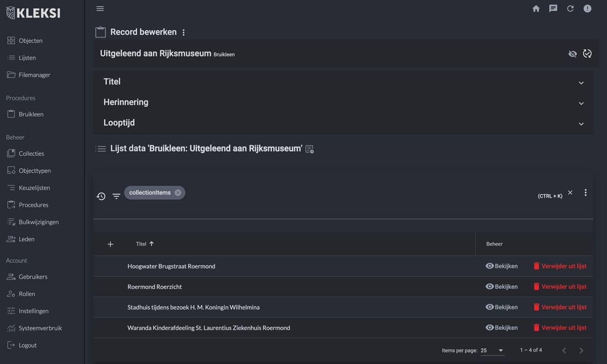Open Objecten in the sidebar
This screenshot has height=364, width=607.
point(30,40)
